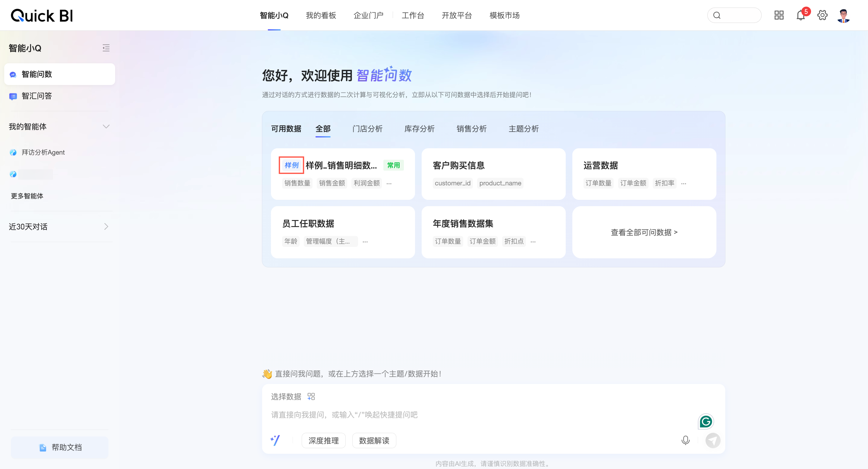Click the 智汇问答 icon in sidebar
Screen dimensions: 868x469
13,96
